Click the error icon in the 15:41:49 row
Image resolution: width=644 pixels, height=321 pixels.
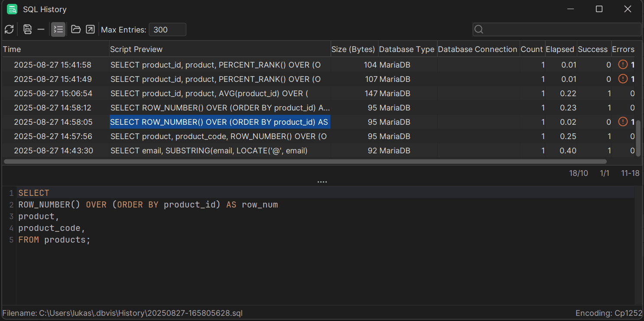tap(623, 79)
